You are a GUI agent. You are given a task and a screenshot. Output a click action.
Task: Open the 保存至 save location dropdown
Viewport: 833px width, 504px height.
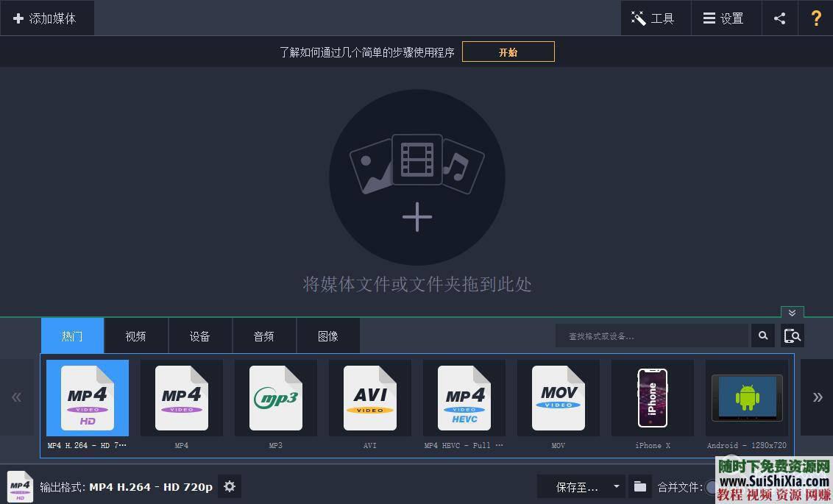(581, 486)
